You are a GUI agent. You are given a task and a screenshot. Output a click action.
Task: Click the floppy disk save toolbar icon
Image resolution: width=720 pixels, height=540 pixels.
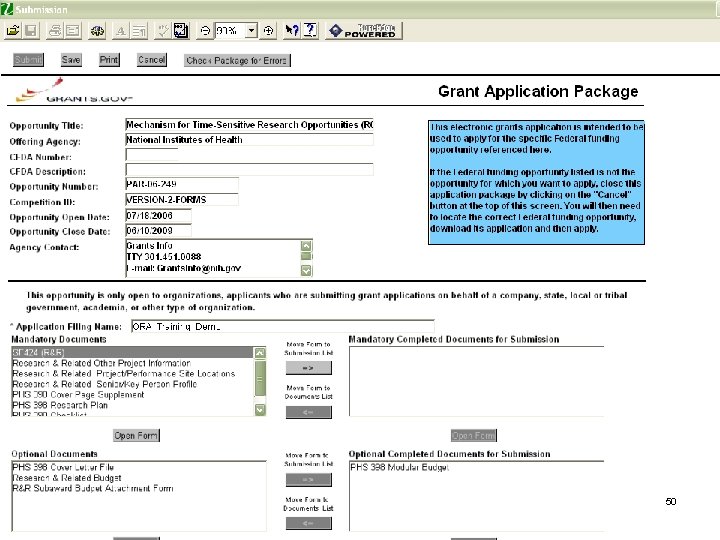pyautogui.click(x=31, y=31)
